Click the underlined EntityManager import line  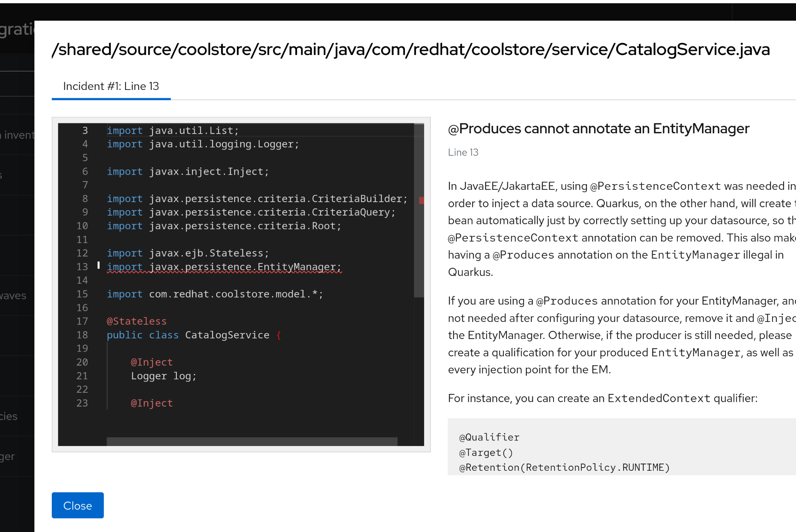[224, 267]
